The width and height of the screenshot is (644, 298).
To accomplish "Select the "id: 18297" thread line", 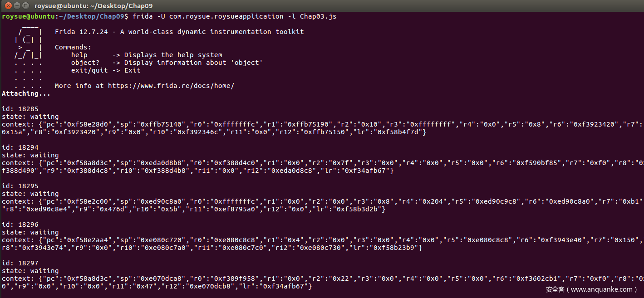I will click(x=20, y=263).
